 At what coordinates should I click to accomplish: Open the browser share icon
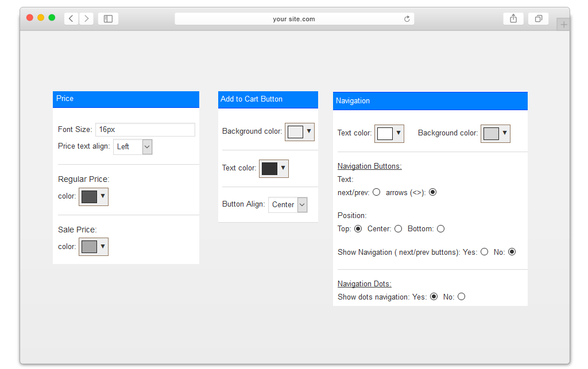[513, 18]
